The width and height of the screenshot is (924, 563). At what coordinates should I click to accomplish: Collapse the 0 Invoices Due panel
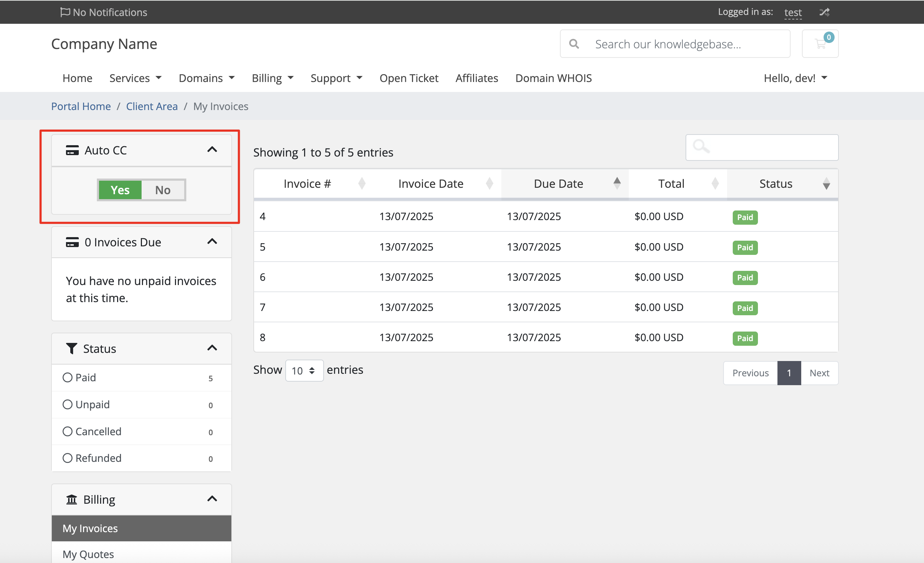(212, 241)
